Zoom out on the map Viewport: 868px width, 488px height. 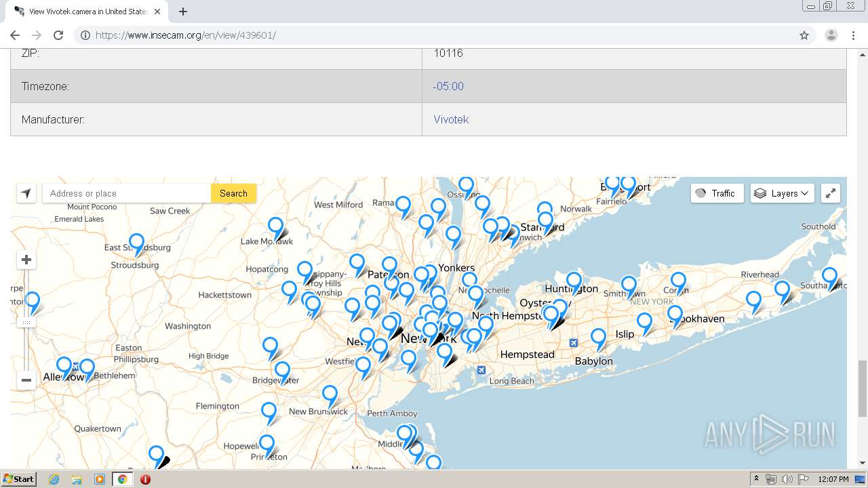click(x=26, y=380)
